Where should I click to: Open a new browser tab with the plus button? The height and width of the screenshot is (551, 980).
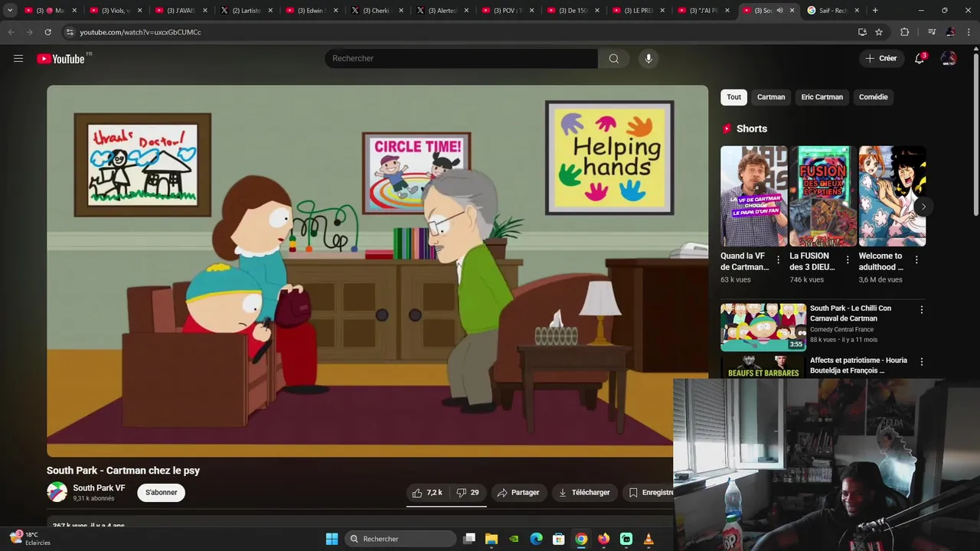(x=875, y=11)
